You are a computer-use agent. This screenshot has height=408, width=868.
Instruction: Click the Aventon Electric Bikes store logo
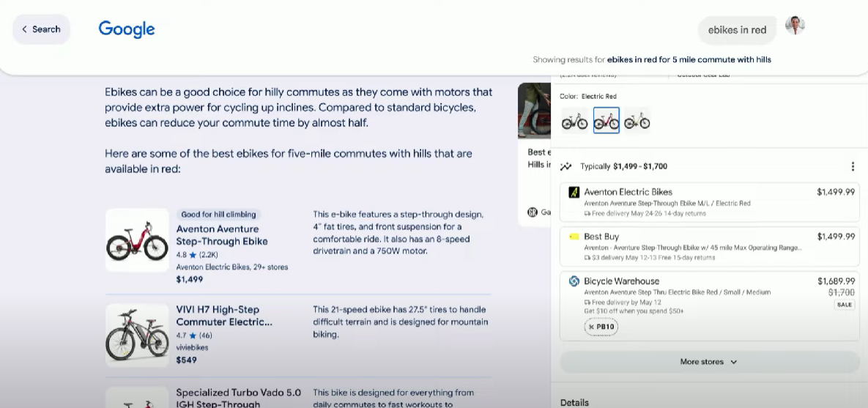point(574,192)
